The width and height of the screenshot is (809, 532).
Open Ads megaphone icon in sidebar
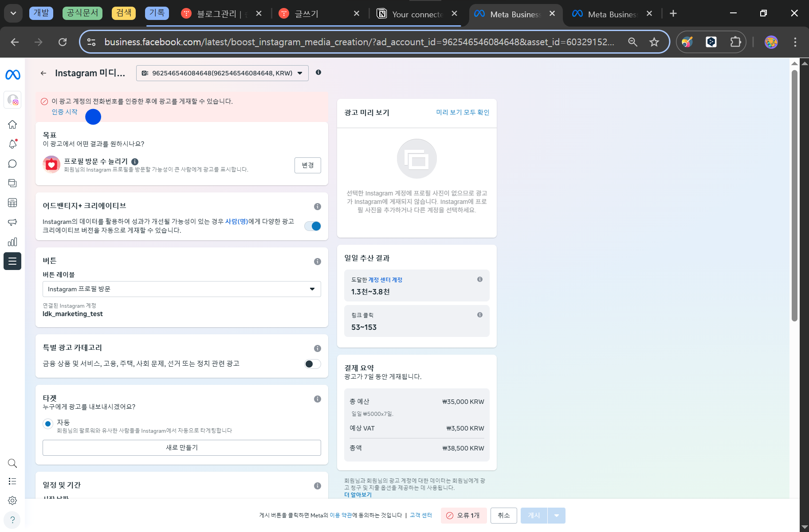[12, 222]
